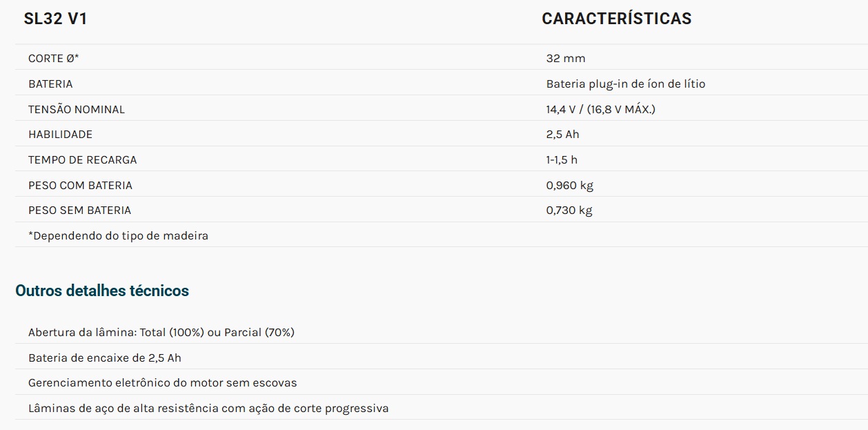Click the 1-1,5 h recharge time value

562,160
